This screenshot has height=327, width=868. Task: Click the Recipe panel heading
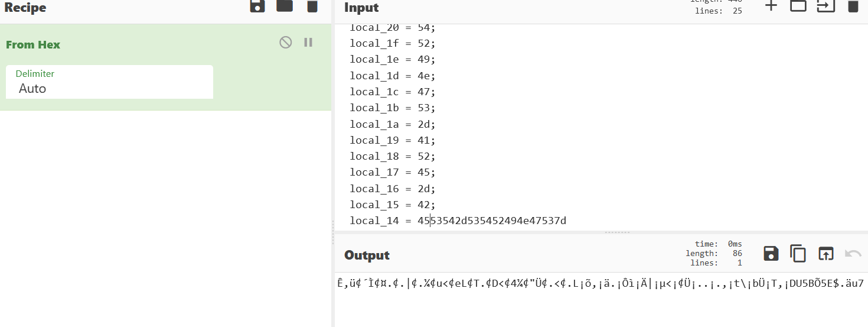[25, 8]
